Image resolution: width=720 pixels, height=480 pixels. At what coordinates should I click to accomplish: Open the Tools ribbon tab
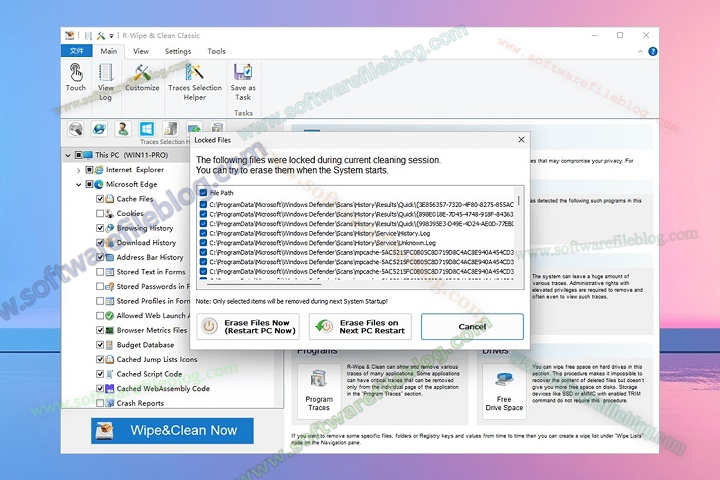click(x=216, y=51)
